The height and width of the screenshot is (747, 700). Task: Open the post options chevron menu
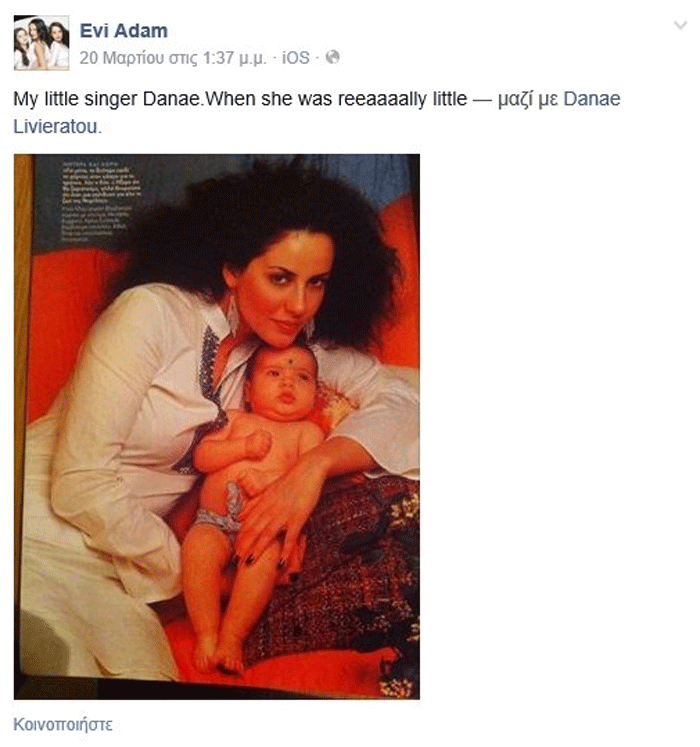pyautogui.click(x=680, y=25)
